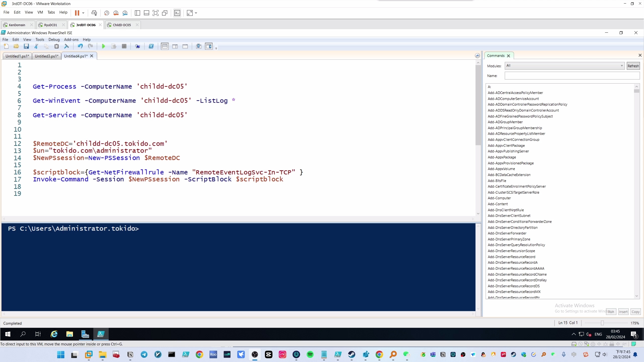This screenshot has width=644, height=362.
Task: Open VMware power options dropdown arrow
Action: coord(83,13)
